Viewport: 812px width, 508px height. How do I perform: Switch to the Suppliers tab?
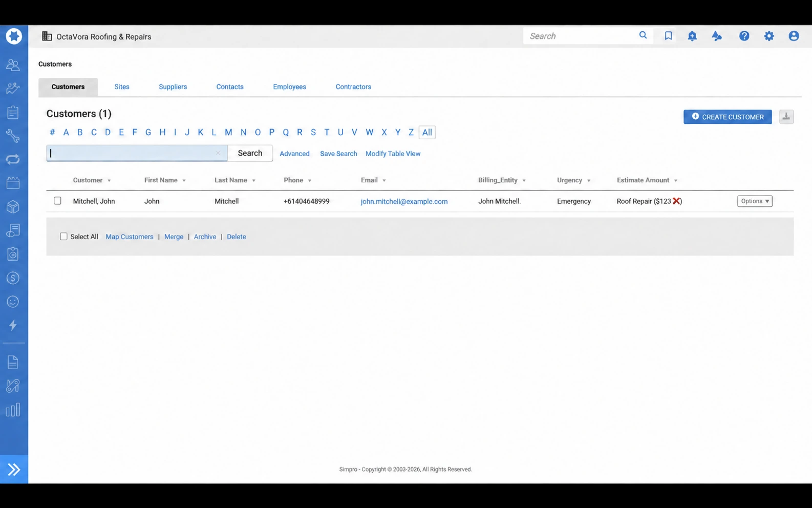(173, 87)
